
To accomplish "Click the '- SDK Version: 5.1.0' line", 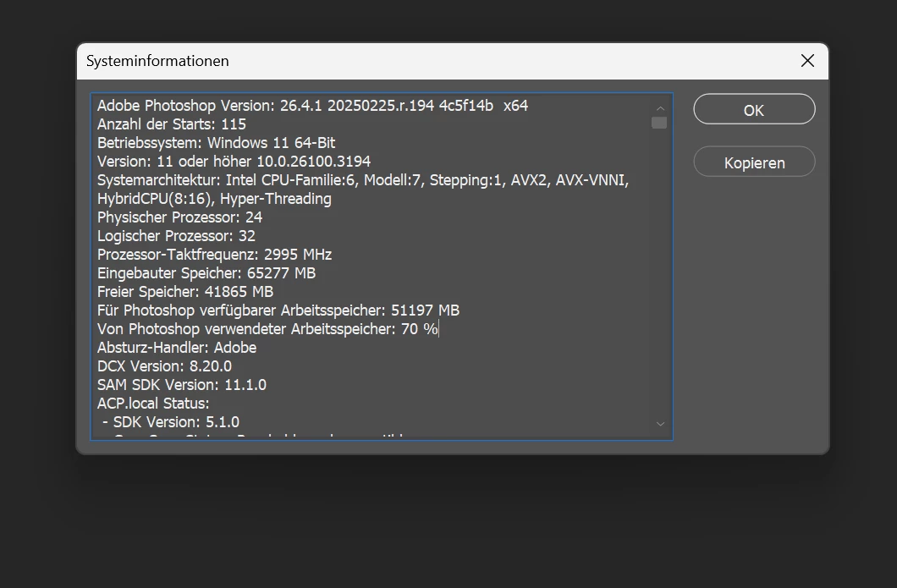I will tap(171, 422).
